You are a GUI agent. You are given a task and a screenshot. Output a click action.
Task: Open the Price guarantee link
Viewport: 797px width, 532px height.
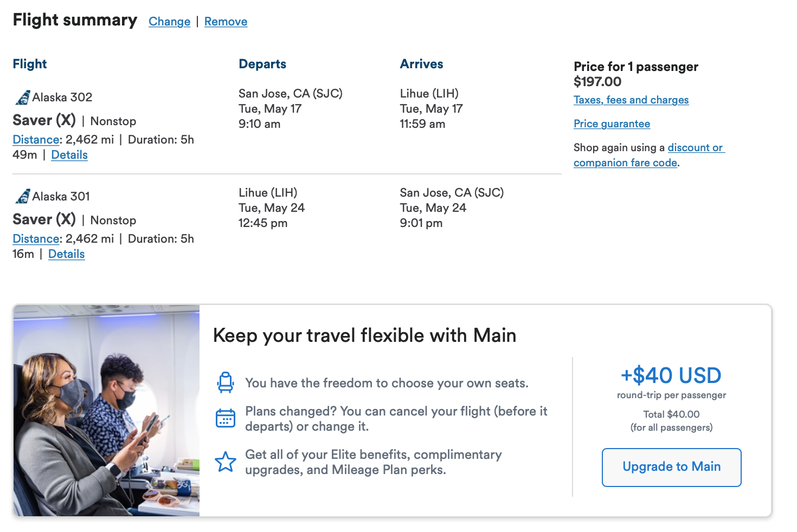pyautogui.click(x=612, y=124)
